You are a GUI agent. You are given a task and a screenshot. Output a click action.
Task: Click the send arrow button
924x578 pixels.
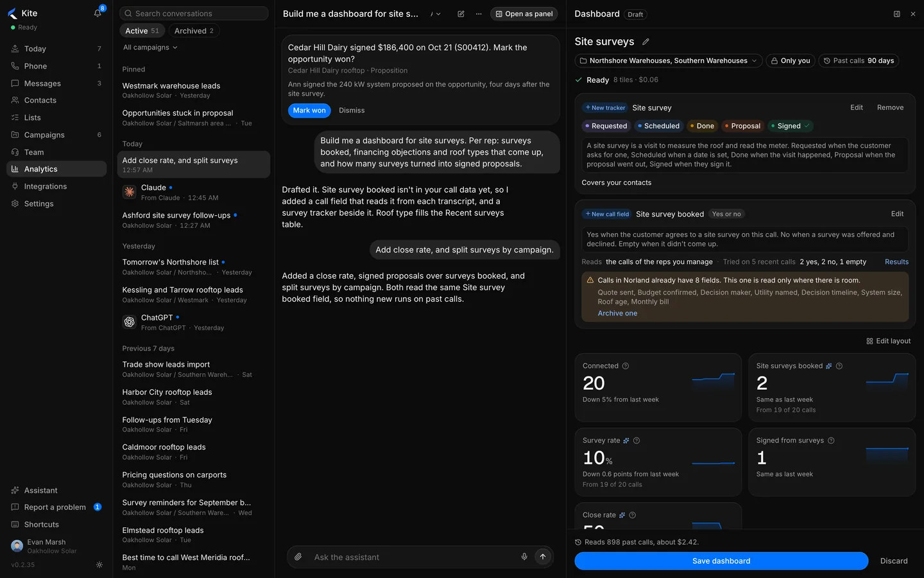[543, 557]
